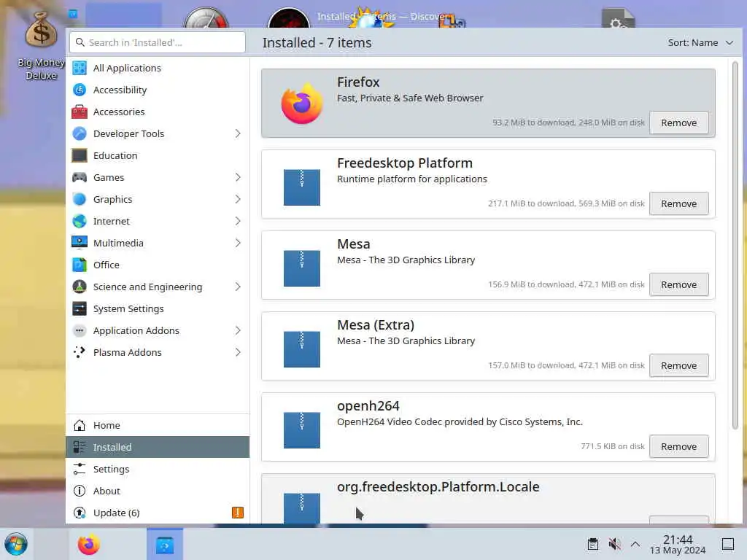Open the About page
The image size is (747, 560).
click(158, 491)
